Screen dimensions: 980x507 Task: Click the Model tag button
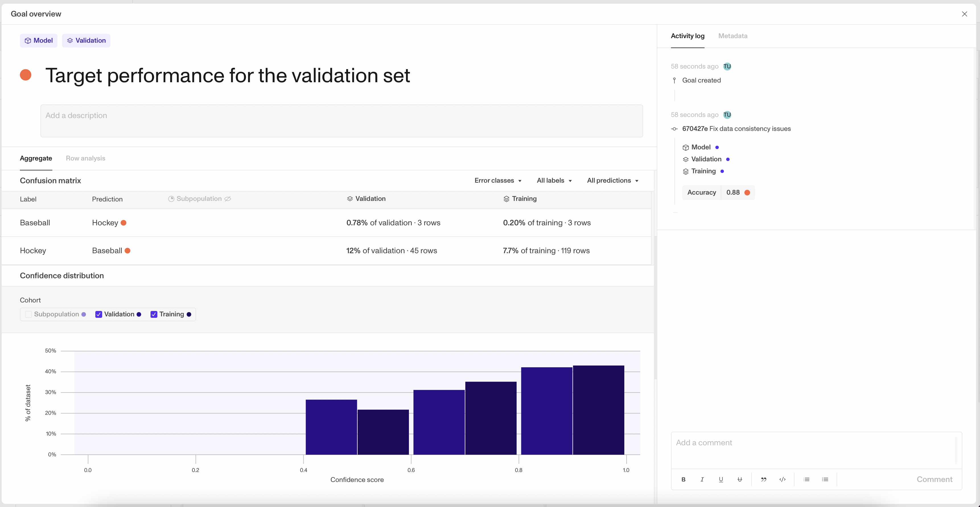[38, 40]
